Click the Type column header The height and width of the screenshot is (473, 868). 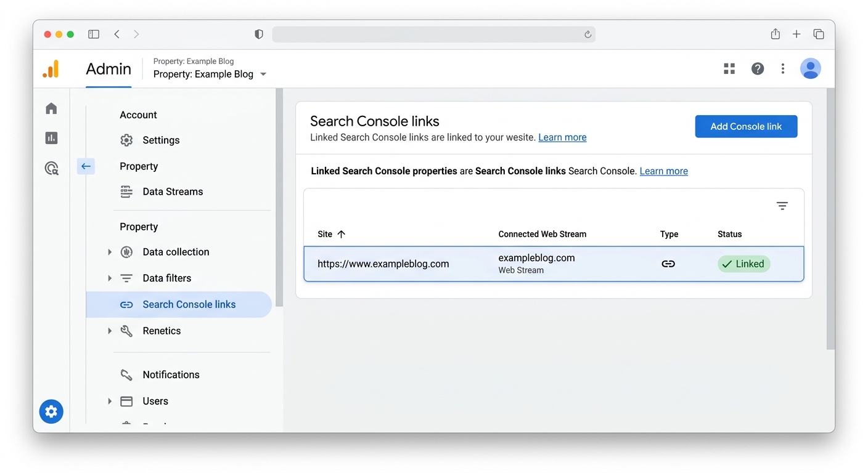click(x=669, y=234)
